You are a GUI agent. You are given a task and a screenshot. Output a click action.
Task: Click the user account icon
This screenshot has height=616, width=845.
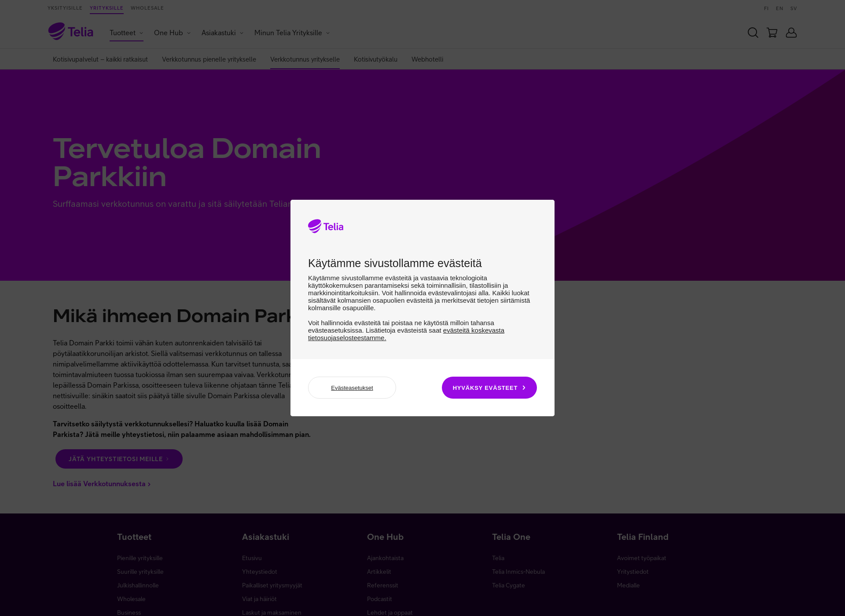792,32
